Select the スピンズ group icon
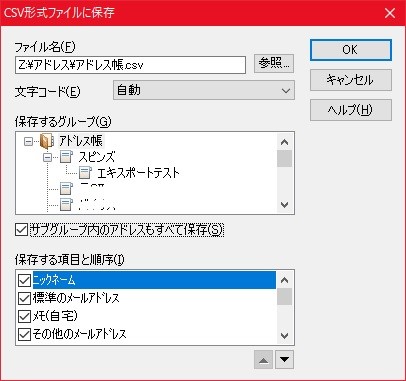The width and height of the screenshot is (406, 381). pyautogui.click(x=66, y=157)
